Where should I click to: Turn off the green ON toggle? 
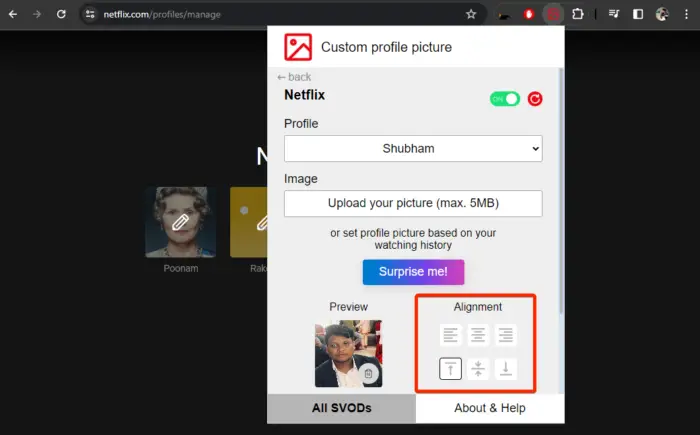(504, 99)
